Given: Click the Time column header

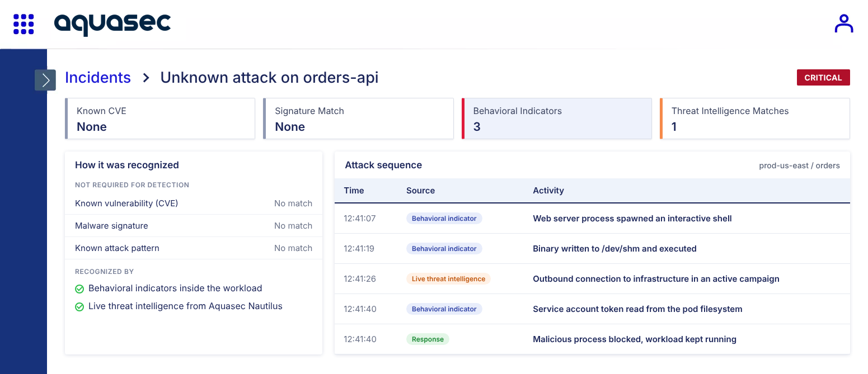Looking at the screenshot, I should 354,191.
